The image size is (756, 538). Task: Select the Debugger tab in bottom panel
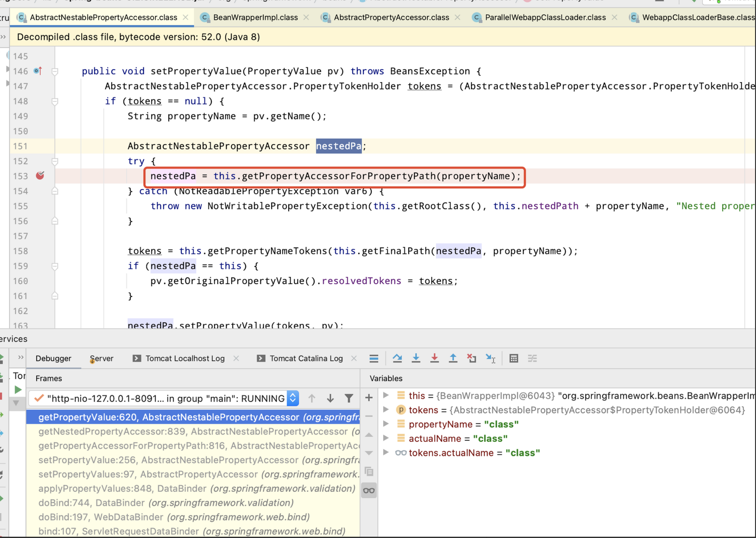(x=54, y=358)
